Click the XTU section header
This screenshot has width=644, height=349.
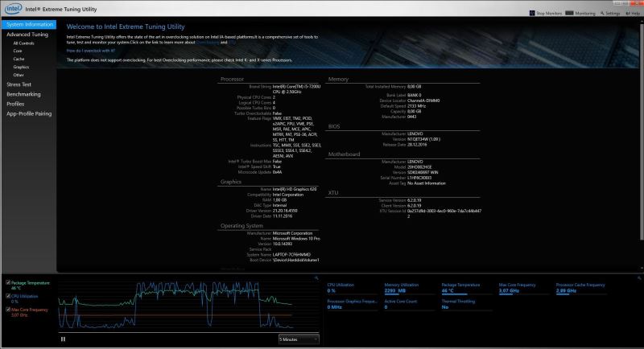pos(333,192)
